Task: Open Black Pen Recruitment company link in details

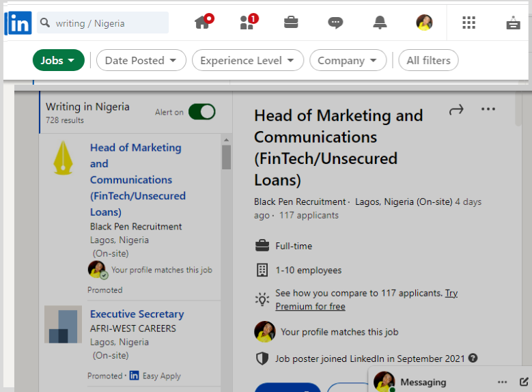Action: [300, 201]
